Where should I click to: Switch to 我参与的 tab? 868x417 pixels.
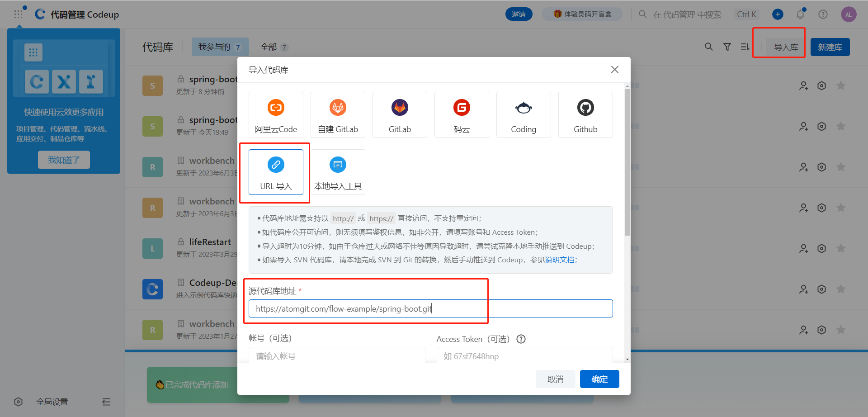220,47
